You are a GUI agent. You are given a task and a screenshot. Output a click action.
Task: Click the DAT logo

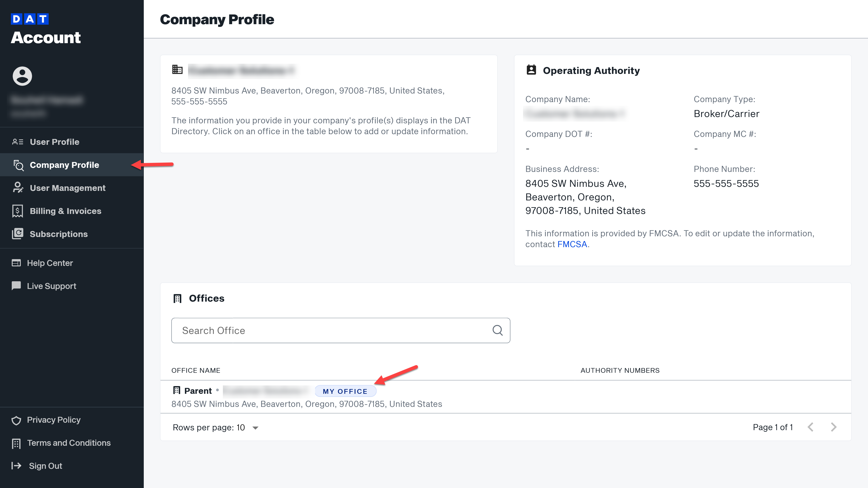click(x=30, y=19)
